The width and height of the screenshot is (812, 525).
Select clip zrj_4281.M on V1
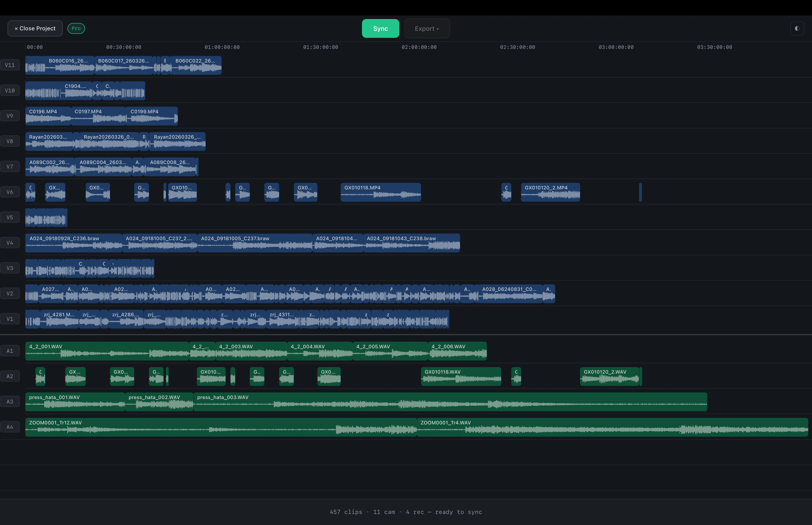click(59, 319)
